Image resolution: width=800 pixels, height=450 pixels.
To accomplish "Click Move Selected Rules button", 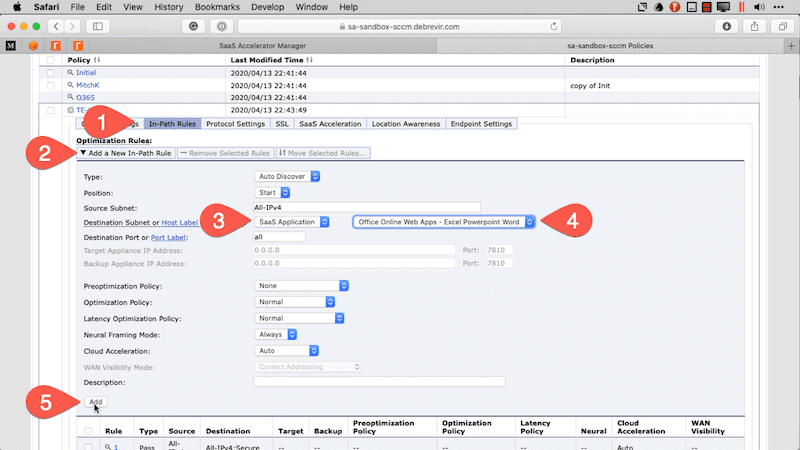I will (323, 153).
